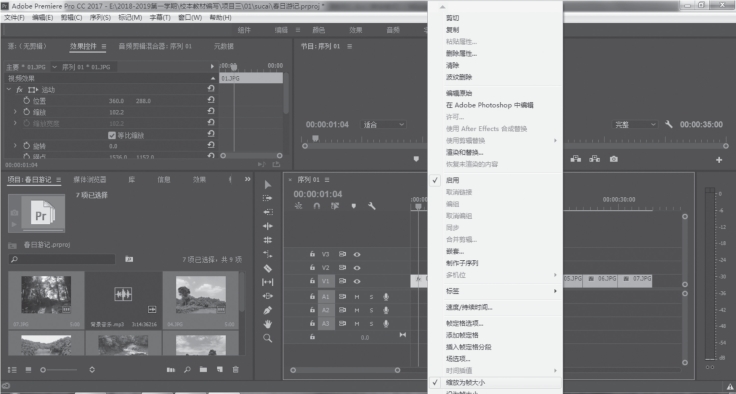Viewport: 736px width, 394px height.
Task: Select the Rate Stretch tool
Action: point(268,254)
